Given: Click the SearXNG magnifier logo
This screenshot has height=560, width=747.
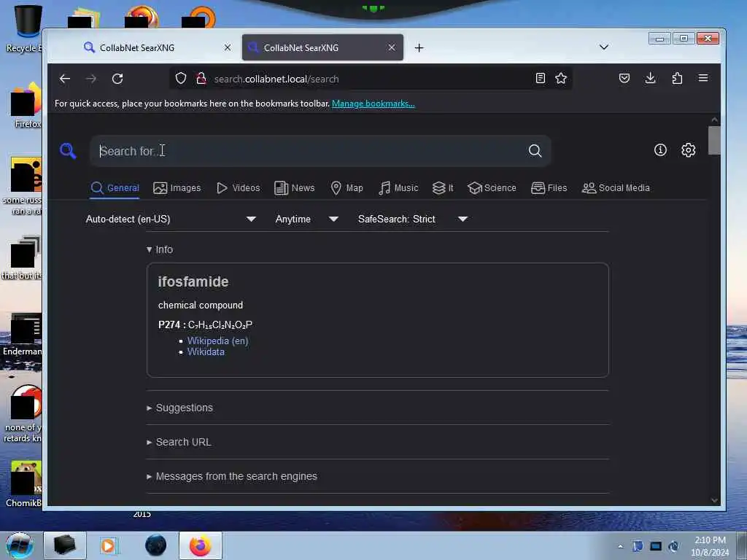Looking at the screenshot, I should coord(68,151).
